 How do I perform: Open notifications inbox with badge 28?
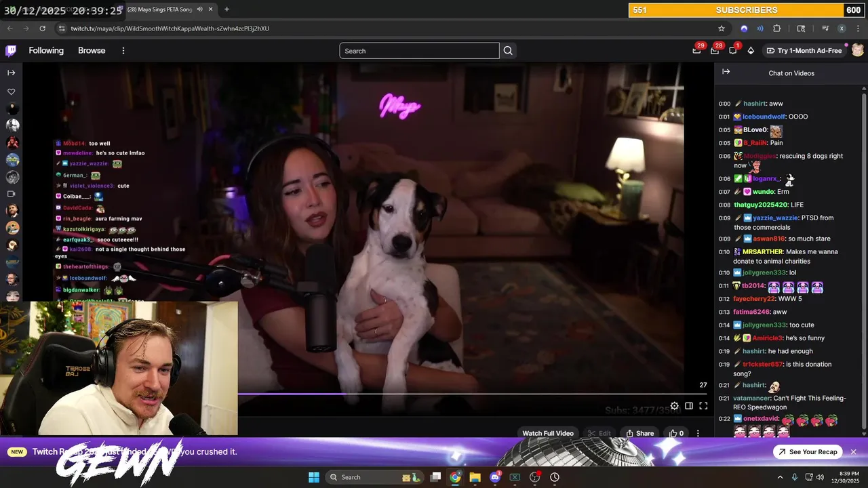(715, 51)
